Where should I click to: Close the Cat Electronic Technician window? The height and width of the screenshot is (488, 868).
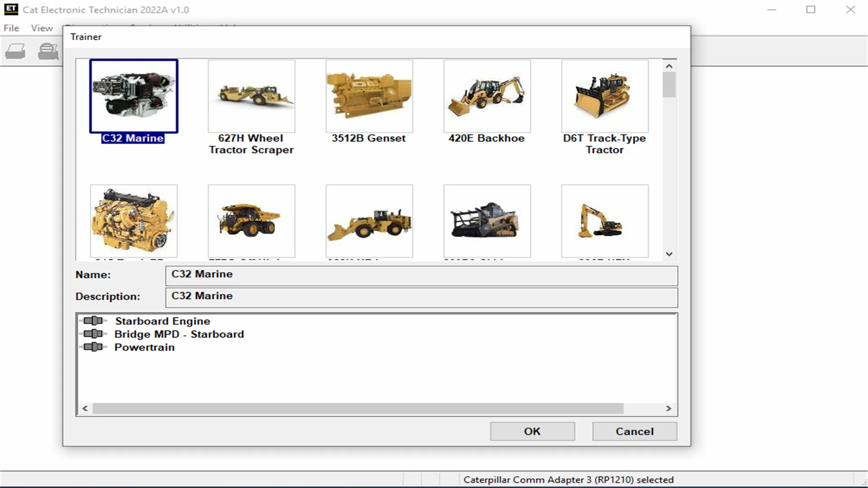(850, 9)
